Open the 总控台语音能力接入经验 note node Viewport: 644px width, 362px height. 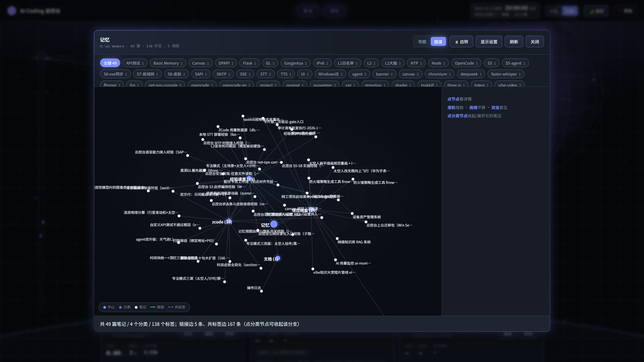[x=187, y=156]
